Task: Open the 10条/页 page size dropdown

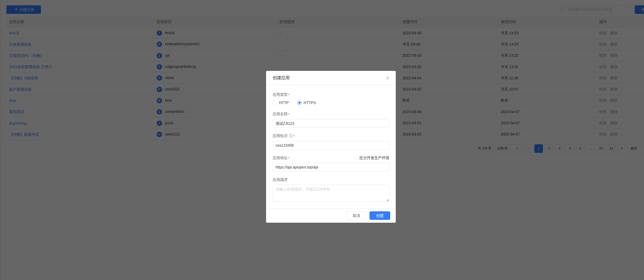Action: coord(508,149)
